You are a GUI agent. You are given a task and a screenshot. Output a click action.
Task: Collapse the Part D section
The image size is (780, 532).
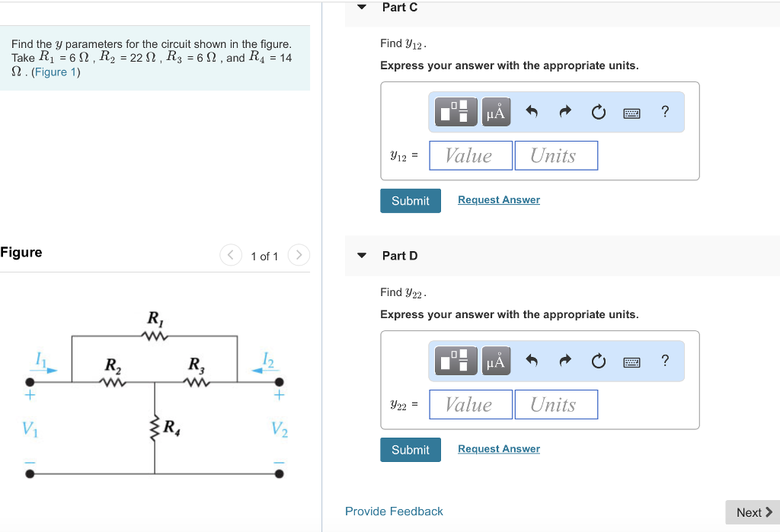361,256
